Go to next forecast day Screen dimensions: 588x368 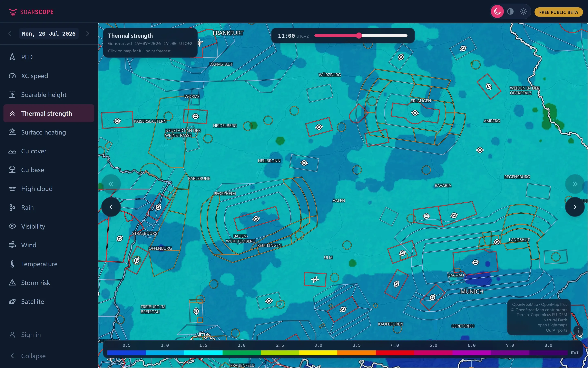(88, 34)
